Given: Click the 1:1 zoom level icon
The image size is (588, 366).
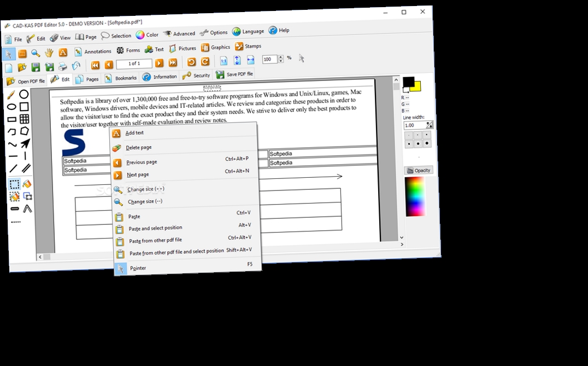Looking at the screenshot, I should click(x=224, y=60).
